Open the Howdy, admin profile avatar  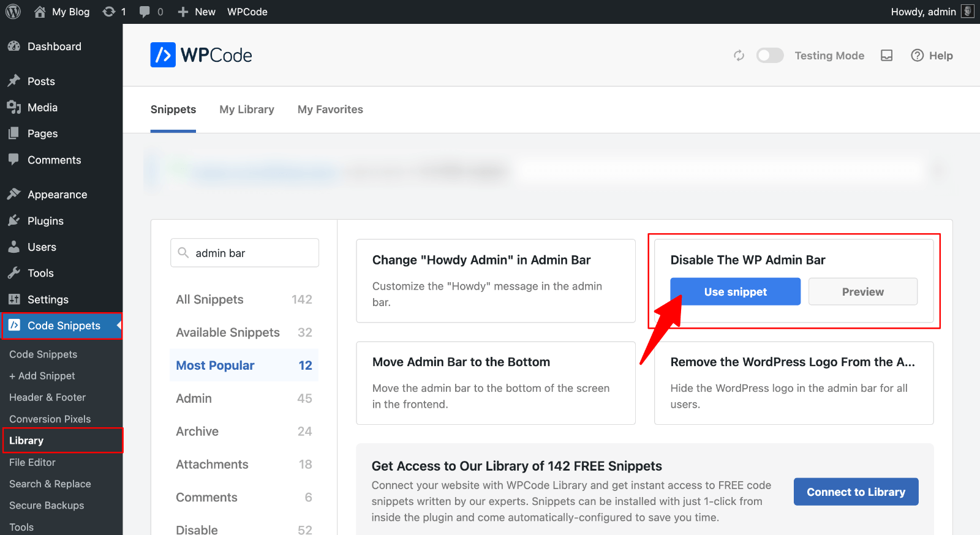[968, 12]
